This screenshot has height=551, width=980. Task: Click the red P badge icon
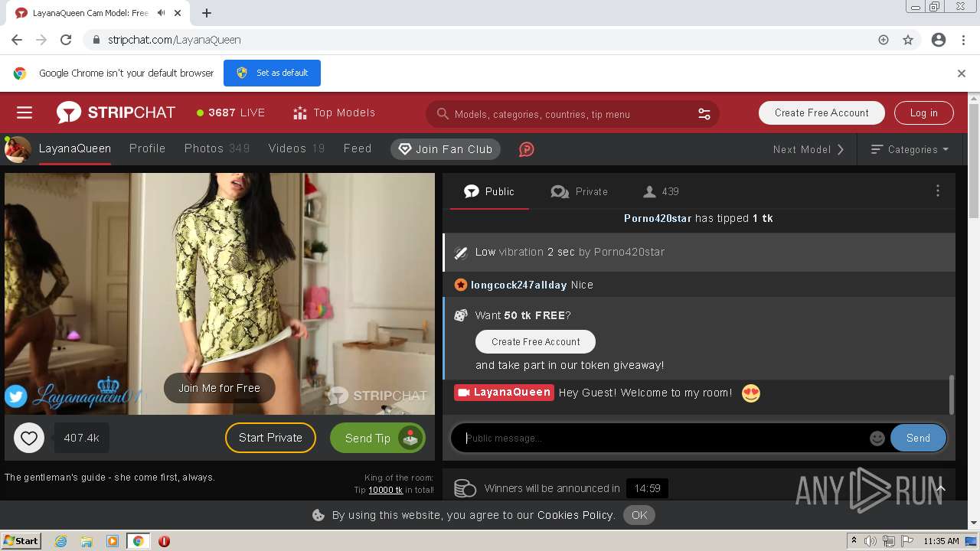(527, 149)
